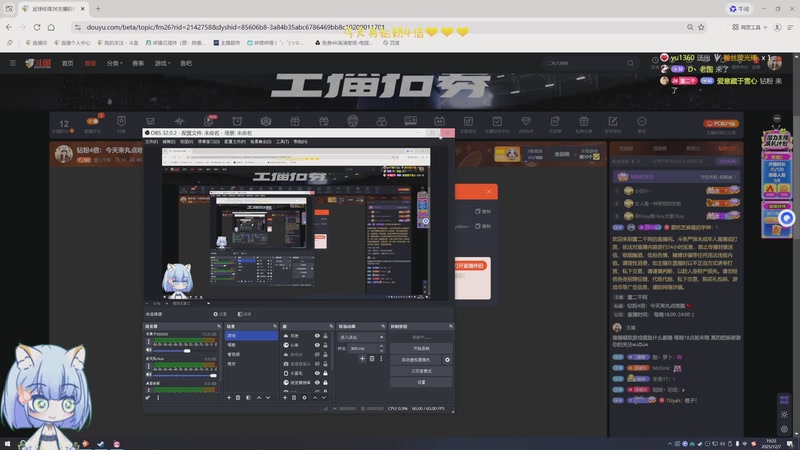Viewport: 800px width, 450px height.
Task: Toggle lock on first source row
Action: point(325,336)
